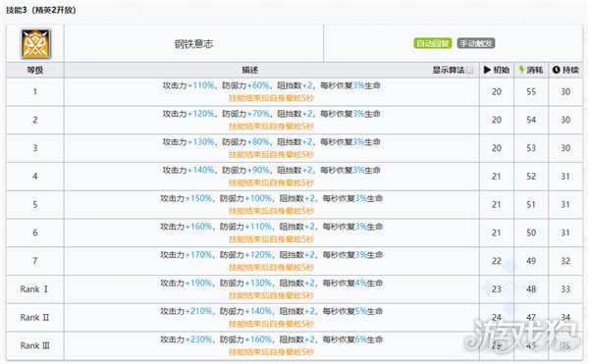Click the play icon in 初始 header
Viewport: 589px width, 364px height.
pos(487,70)
